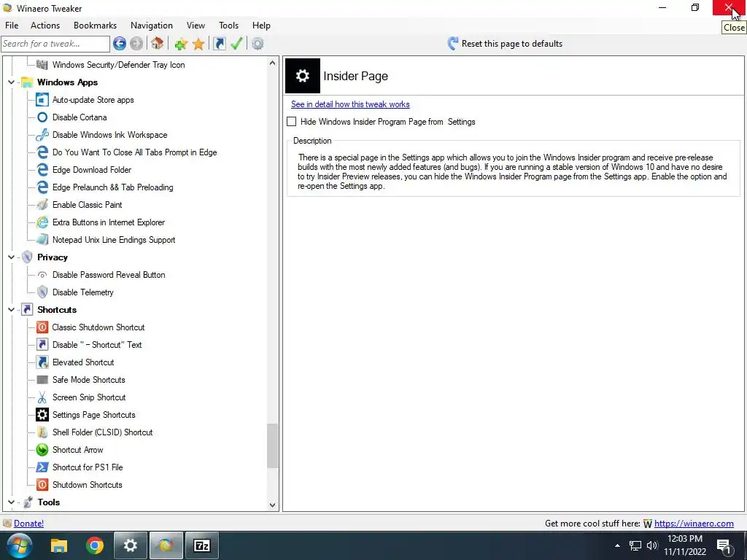Collapse the Tools tree category
The height and width of the screenshot is (560, 747).
(12, 502)
